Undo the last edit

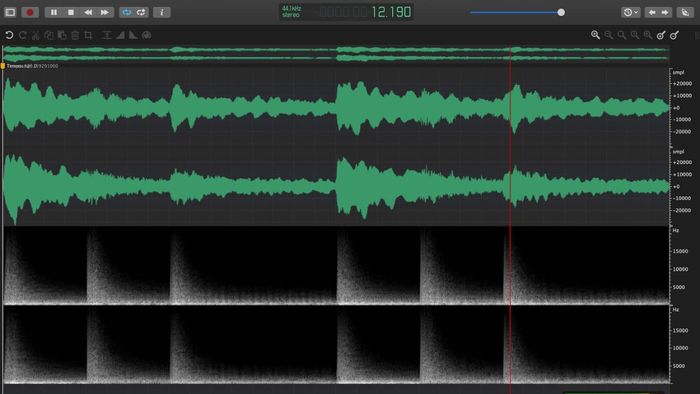[x=9, y=35]
